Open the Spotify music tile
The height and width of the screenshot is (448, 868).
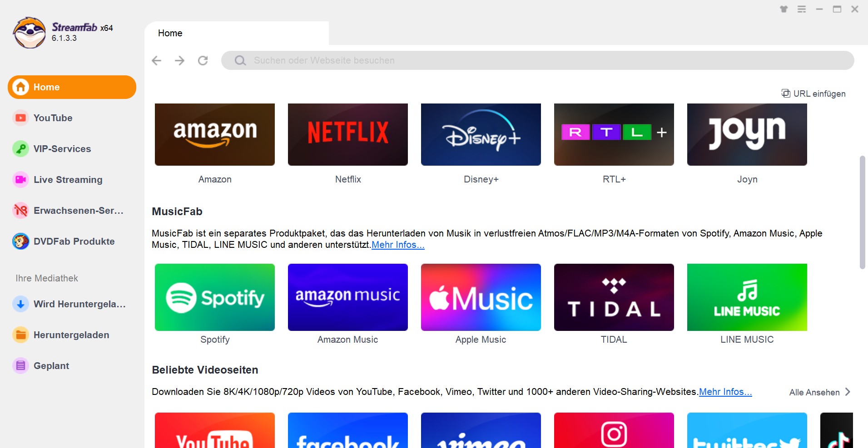click(215, 297)
